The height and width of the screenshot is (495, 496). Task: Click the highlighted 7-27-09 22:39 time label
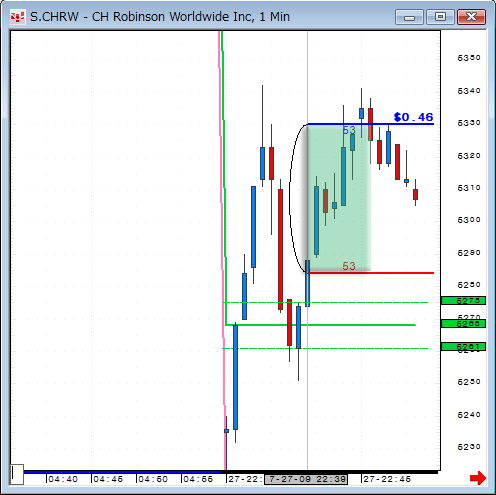[306, 479]
